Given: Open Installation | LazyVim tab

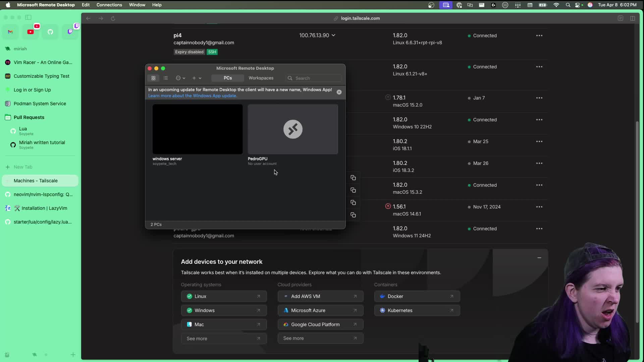Looking at the screenshot, I should pos(40,208).
